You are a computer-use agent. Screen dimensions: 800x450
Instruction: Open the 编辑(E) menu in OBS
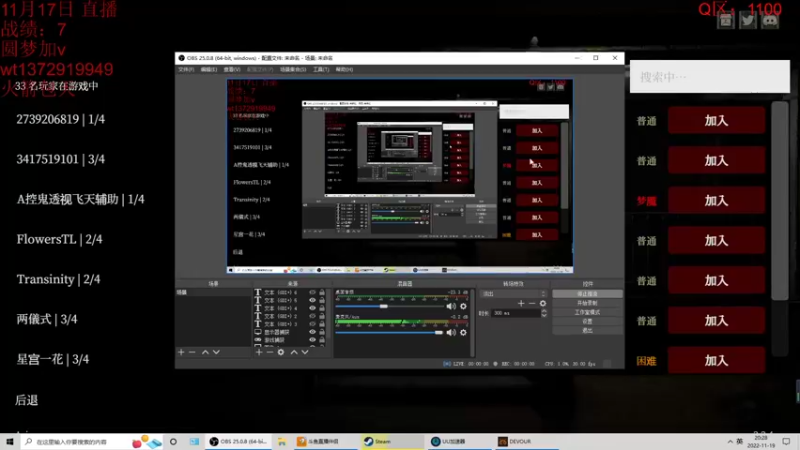point(209,69)
